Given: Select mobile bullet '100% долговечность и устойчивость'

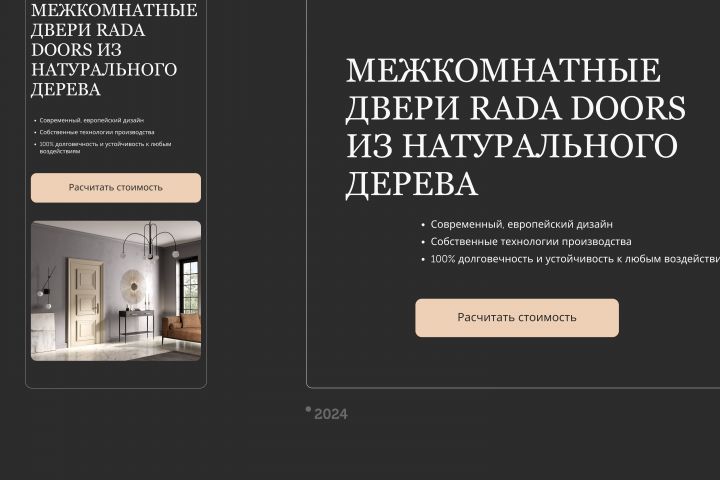Looking at the screenshot, I should [106, 147].
